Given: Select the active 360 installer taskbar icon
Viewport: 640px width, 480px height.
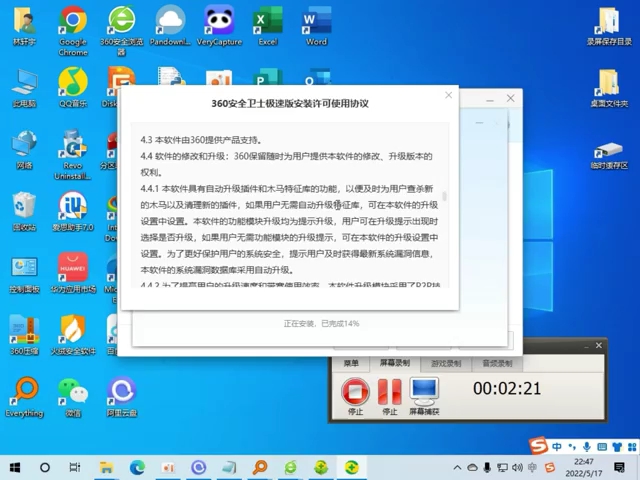Looking at the screenshot, I should click(352, 467).
